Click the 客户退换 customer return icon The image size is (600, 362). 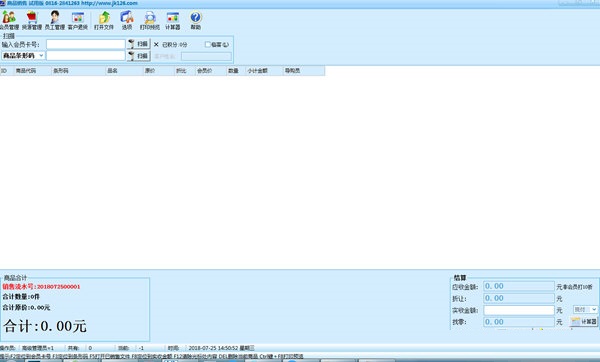pos(78,21)
